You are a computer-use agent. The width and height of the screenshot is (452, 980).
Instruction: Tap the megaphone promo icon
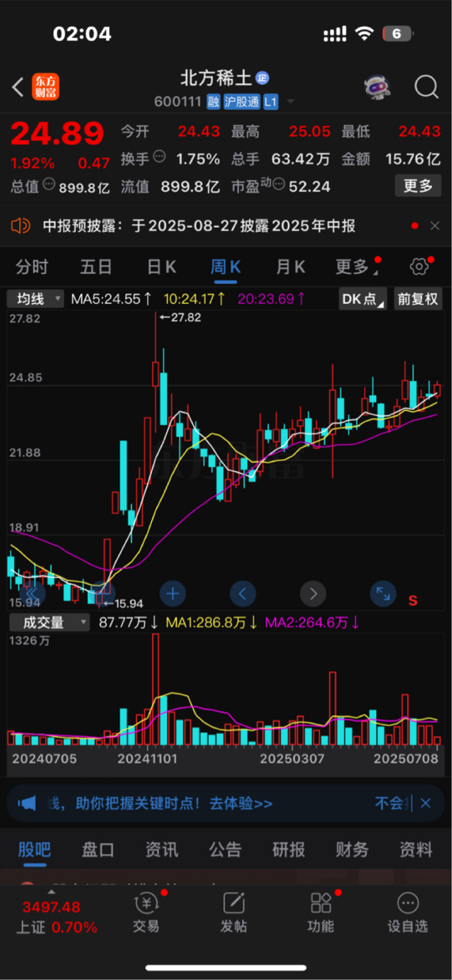click(26, 803)
